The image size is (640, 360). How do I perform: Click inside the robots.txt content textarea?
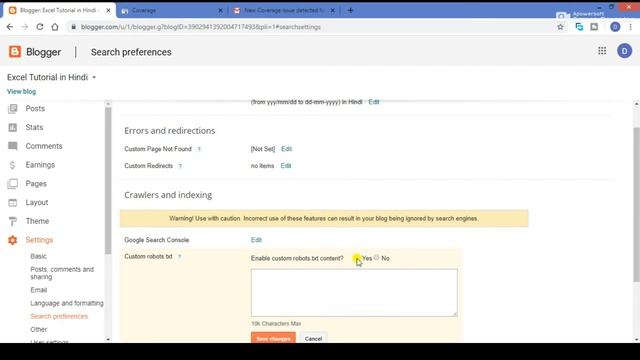[x=354, y=292]
